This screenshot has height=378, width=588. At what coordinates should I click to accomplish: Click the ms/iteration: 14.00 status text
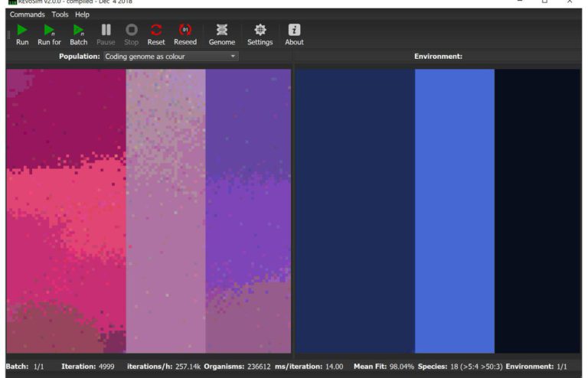click(309, 367)
